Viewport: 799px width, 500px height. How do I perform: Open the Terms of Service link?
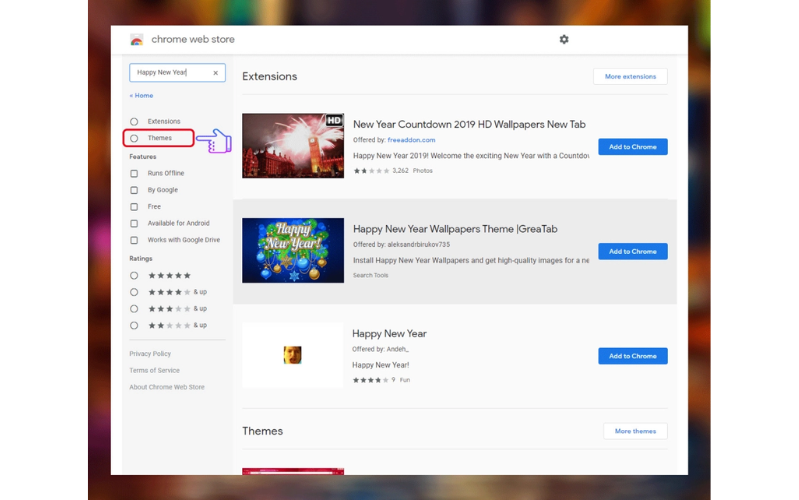click(x=154, y=371)
